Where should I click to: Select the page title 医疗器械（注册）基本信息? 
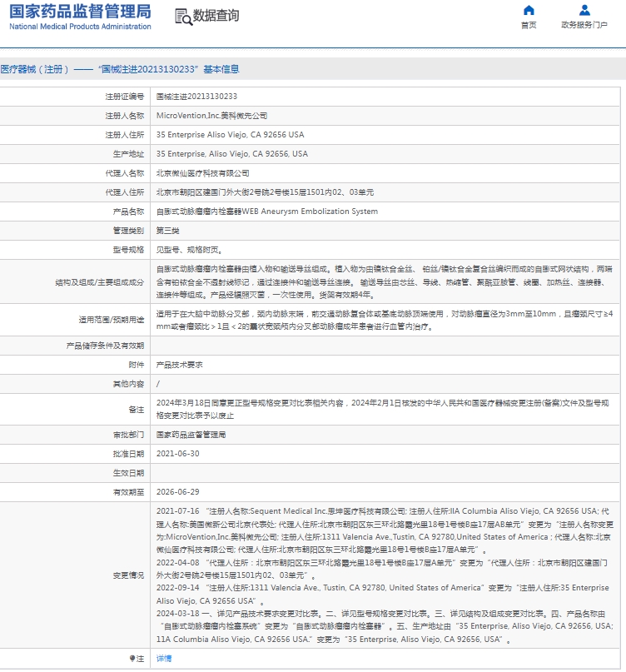point(120,69)
